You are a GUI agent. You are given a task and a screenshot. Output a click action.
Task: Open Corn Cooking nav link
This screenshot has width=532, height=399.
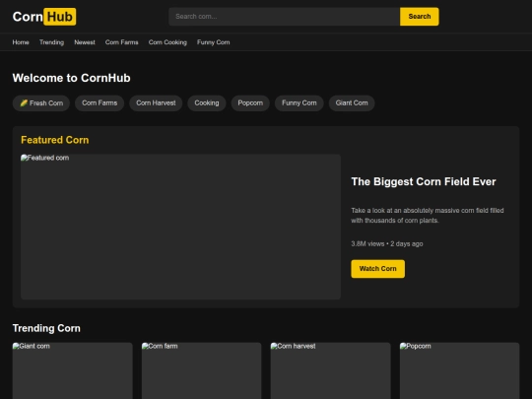tap(167, 42)
